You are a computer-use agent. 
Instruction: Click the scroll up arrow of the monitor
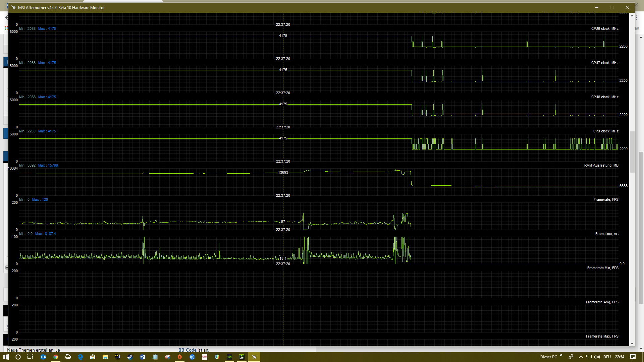click(632, 16)
